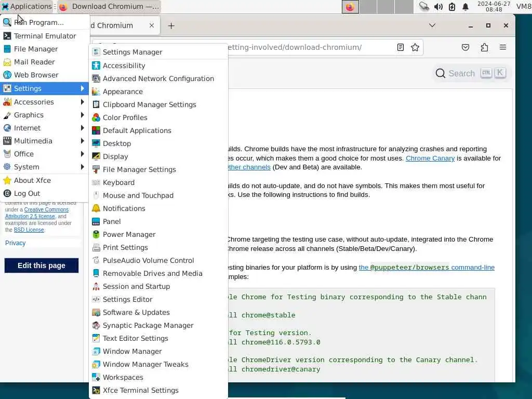
Task: Click Removable Drives and Media icon
Action: 96,273
